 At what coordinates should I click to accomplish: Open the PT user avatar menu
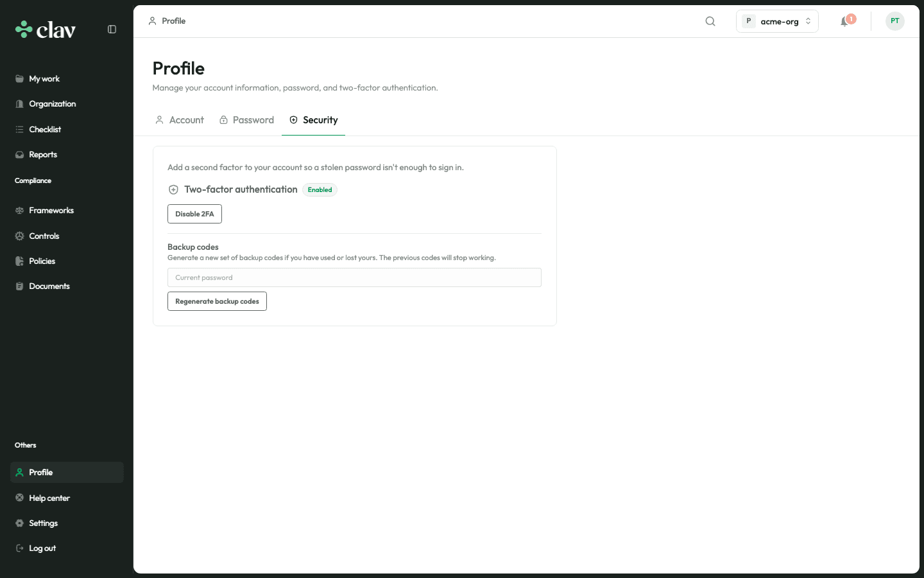(894, 21)
